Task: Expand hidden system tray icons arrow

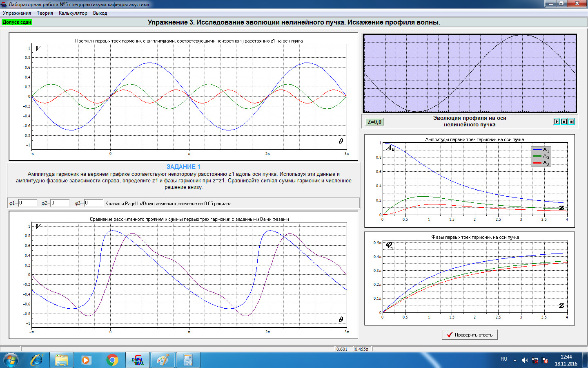Action: tap(515, 360)
